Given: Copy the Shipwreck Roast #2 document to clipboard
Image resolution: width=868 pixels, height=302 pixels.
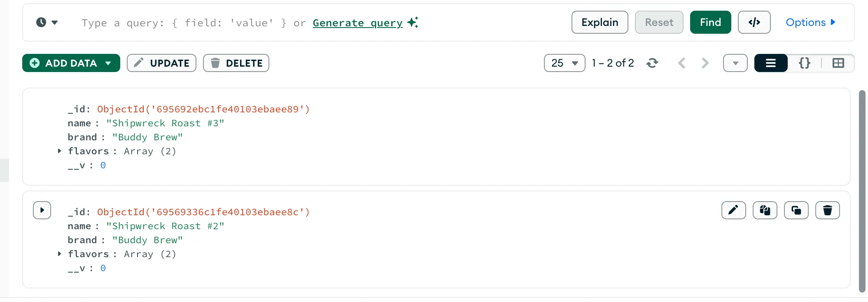Looking at the screenshot, I should click(765, 210).
